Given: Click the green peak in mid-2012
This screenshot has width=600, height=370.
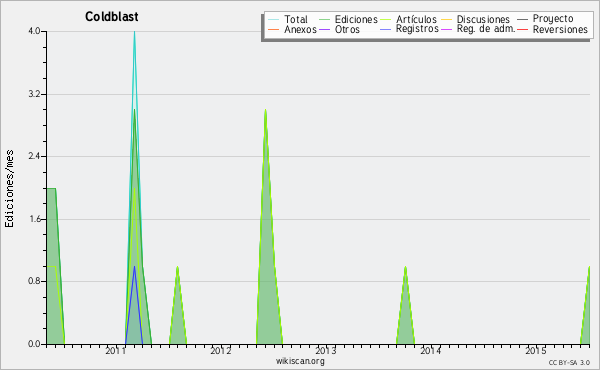Looking at the screenshot, I should 266,111.
